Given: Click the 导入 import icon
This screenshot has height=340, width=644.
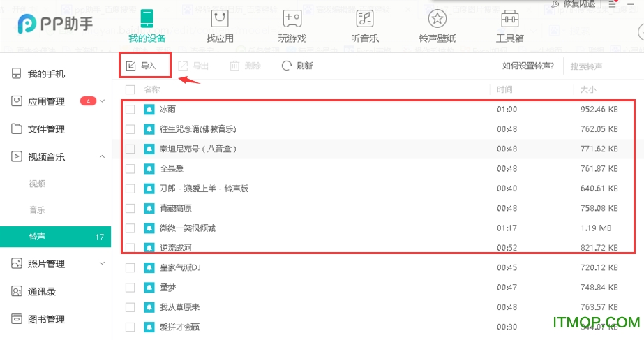Looking at the screenshot, I should [130, 66].
